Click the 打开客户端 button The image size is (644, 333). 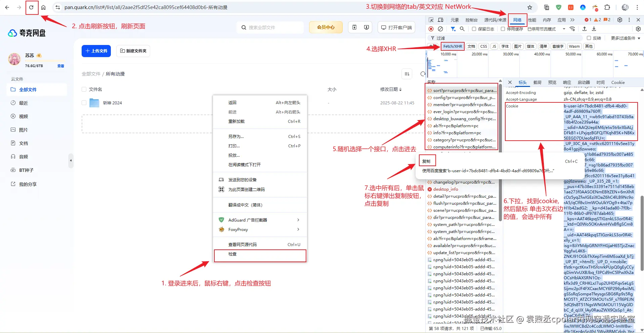click(x=396, y=27)
